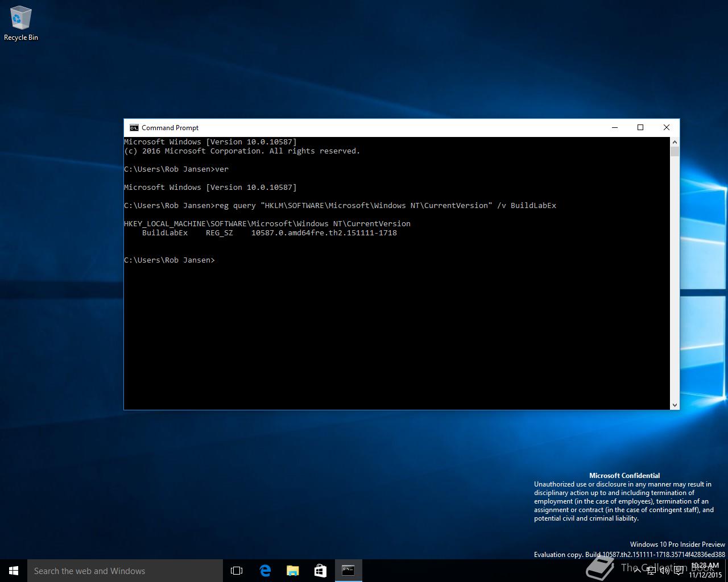
Task: Click the (c) 2016 Microsoft Corporation line
Action: pyautogui.click(x=242, y=151)
